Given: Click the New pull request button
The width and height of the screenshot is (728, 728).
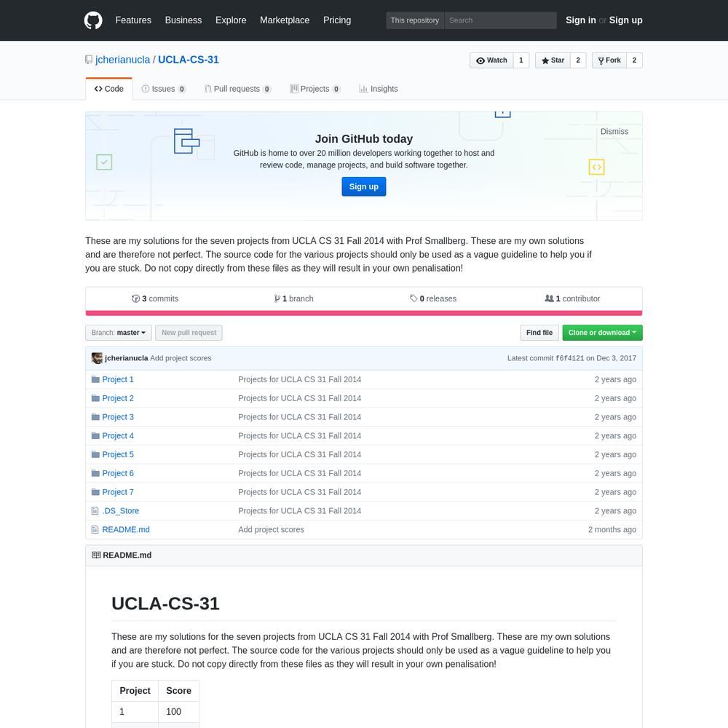Looking at the screenshot, I should (x=189, y=333).
